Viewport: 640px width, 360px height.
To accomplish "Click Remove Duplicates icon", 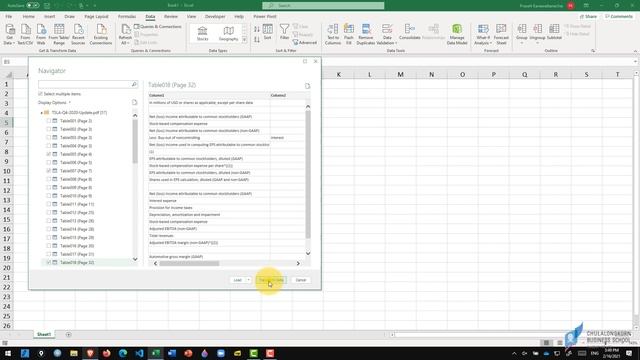I will click(366, 29).
